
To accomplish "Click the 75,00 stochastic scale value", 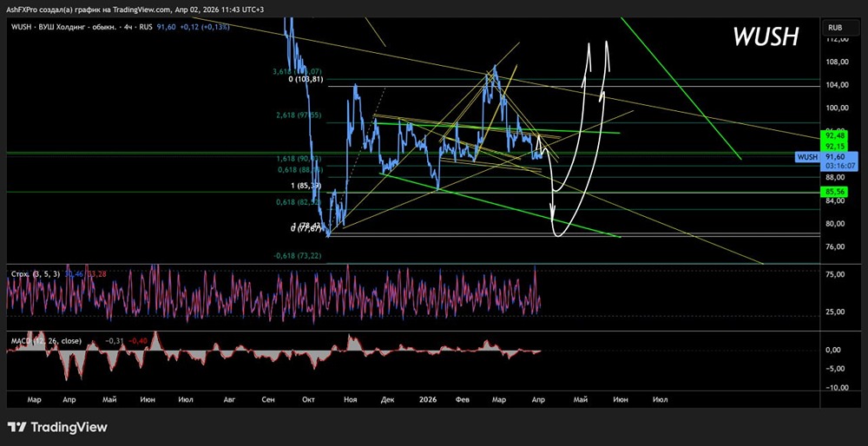I will point(833,275).
